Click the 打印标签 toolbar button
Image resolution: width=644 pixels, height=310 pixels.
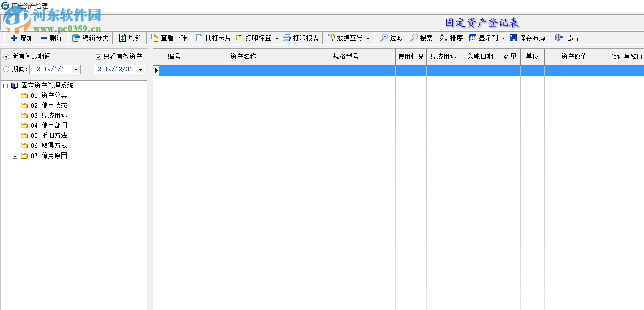click(x=253, y=38)
